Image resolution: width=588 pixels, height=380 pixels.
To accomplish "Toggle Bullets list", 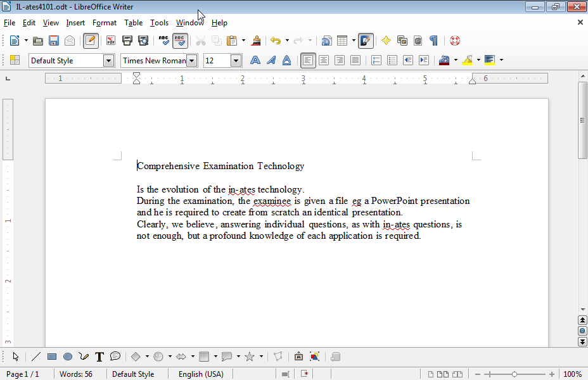I will point(392,60).
